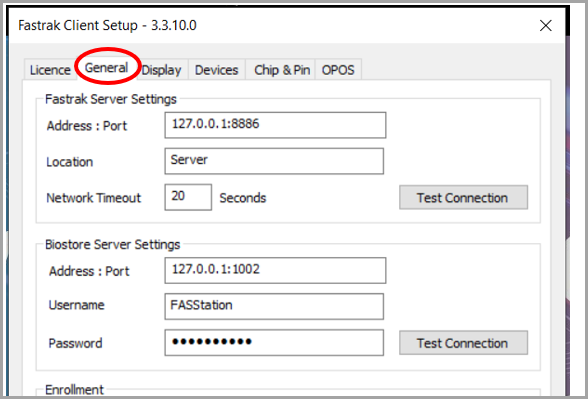Close the Fastrak Client Setup window
Image resolution: width=588 pixels, height=399 pixels.
pyautogui.click(x=546, y=26)
